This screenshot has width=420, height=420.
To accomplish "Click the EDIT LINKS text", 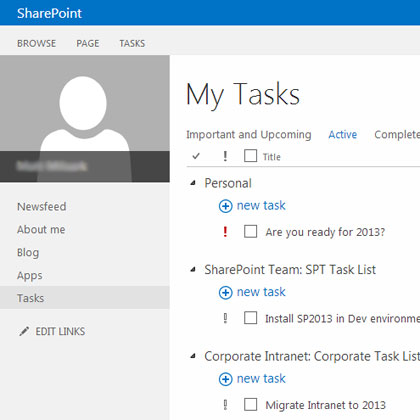I will [x=60, y=331].
